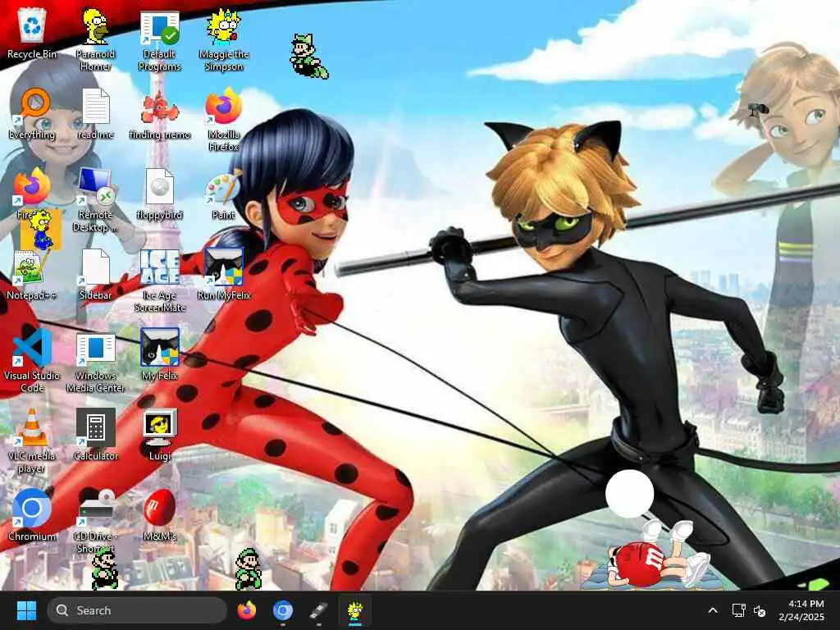The image size is (840, 630).
Task: Open Mozilla Firefox desktop shortcut
Action: [x=224, y=120]
